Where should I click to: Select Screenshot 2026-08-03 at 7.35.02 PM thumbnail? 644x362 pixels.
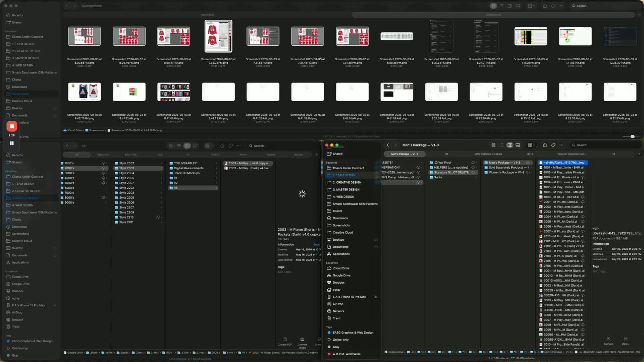[x=218, y=36]
